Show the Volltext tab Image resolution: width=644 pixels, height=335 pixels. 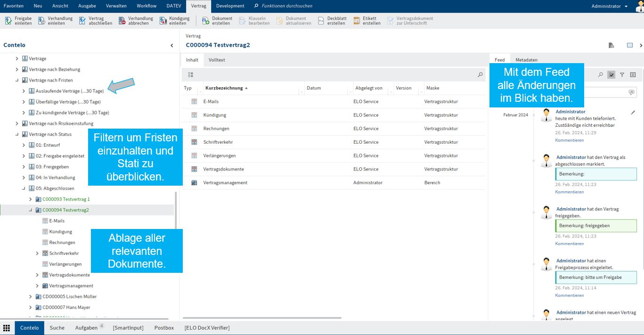217,60
